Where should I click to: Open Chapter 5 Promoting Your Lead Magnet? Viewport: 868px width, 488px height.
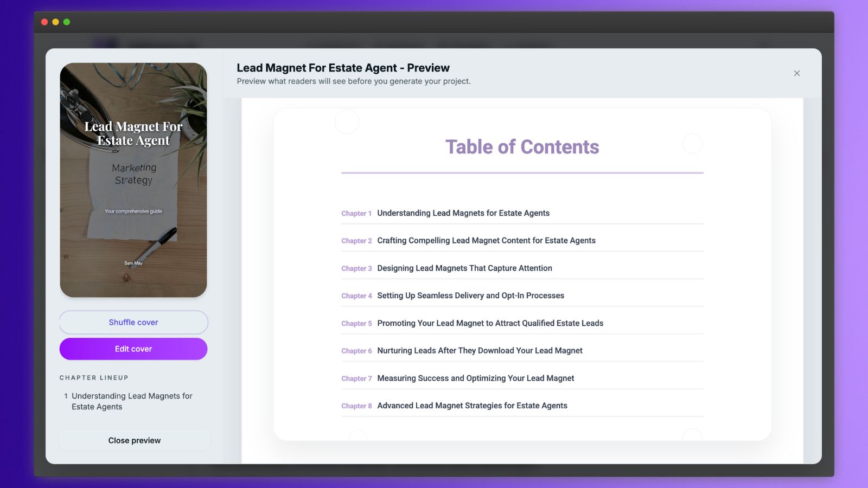click(490, 323)
